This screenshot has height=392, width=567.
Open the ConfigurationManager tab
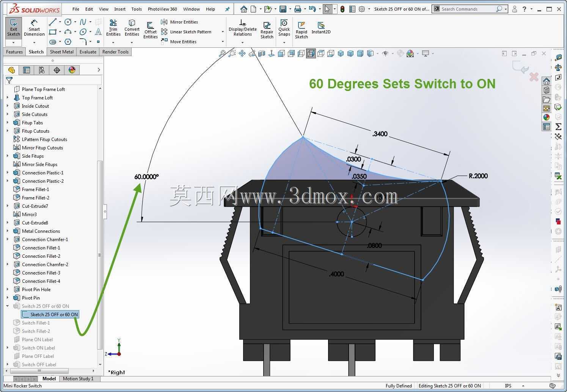42,70
